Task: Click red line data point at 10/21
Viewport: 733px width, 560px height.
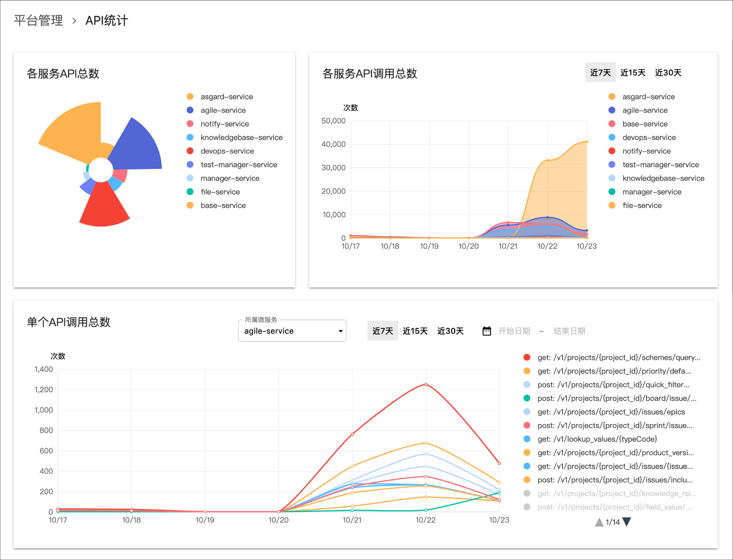Action: [352, 434]
